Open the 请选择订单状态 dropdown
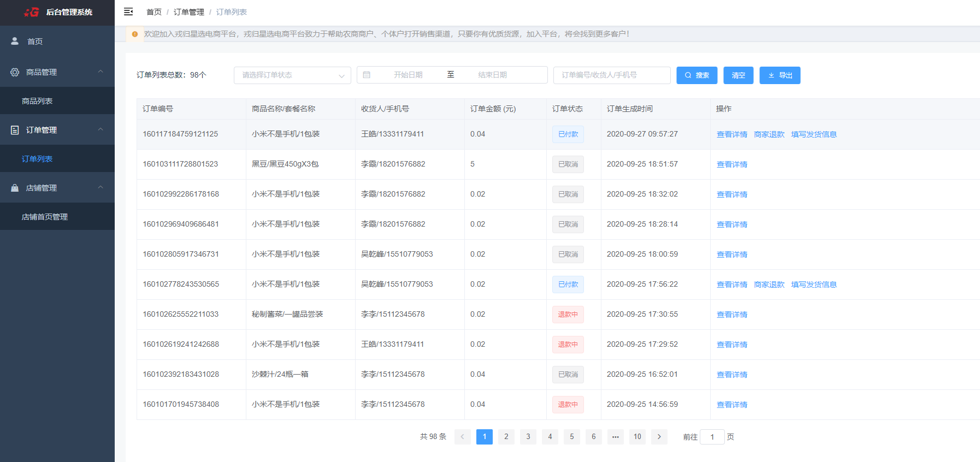The height and width of the screenshot is (462, 980). [x=292, y=75]
